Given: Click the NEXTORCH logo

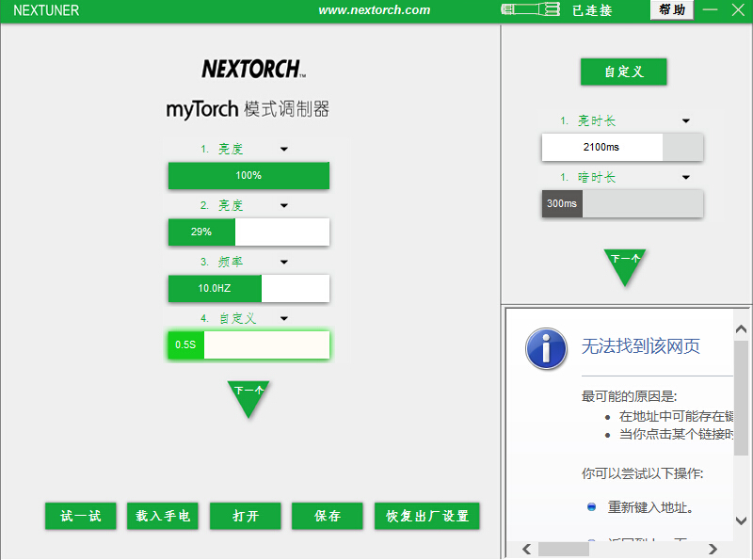Looking at the screenshot, I should [253, 69].
